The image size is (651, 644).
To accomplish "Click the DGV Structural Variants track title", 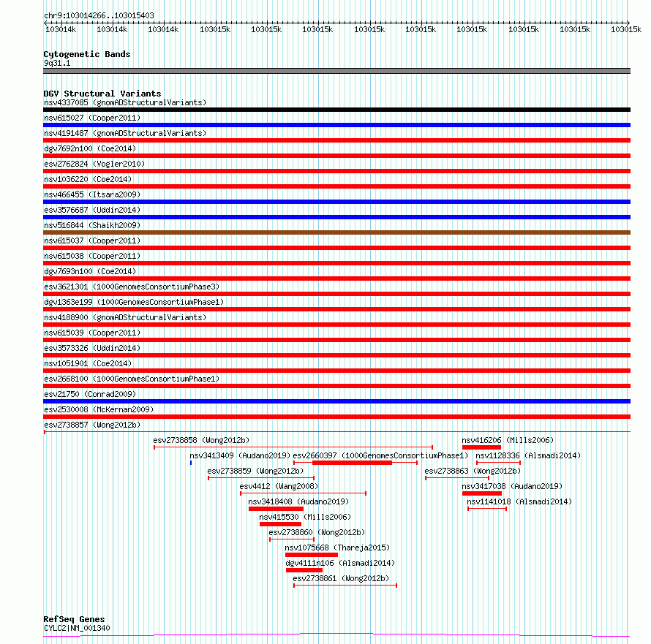I will pos(102,94).
